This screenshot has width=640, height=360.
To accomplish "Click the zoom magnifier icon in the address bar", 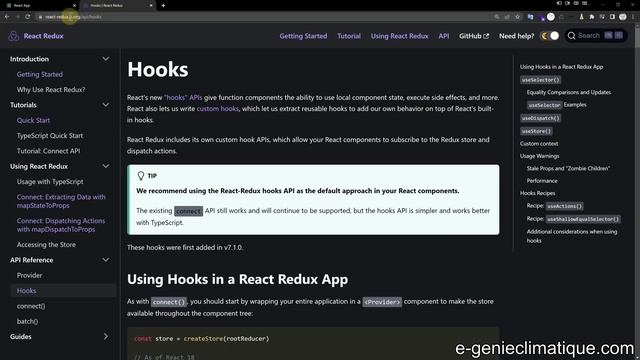I will (497, 17).
